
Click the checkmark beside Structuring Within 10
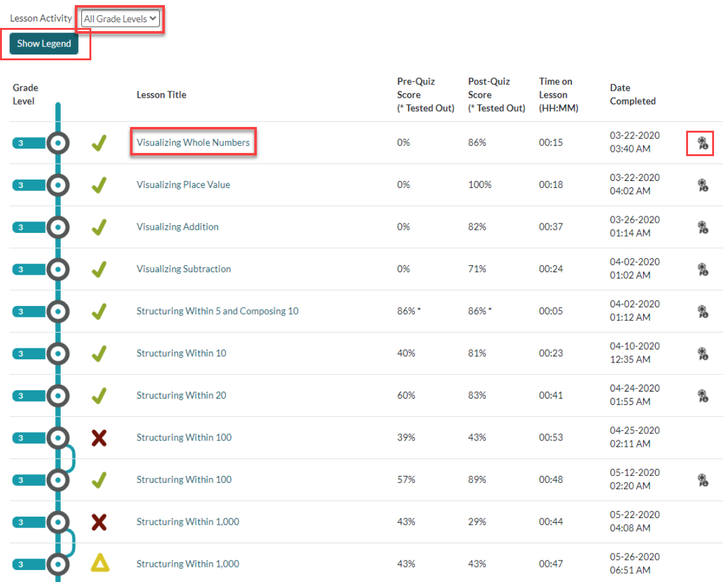click(99, 353)
